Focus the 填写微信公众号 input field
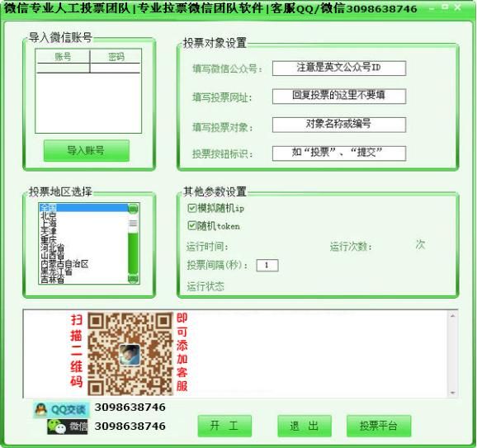This screenshot has width=477, height=448. pos(339,68)
